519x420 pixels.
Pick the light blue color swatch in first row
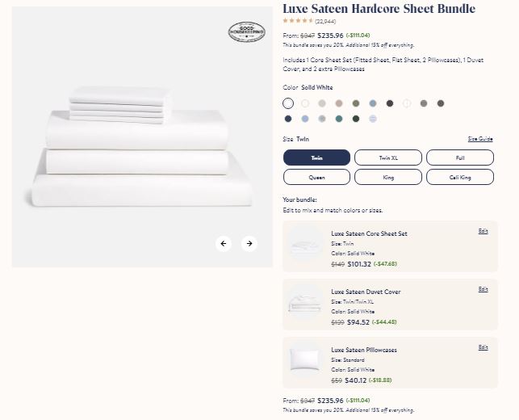(373, 103)
